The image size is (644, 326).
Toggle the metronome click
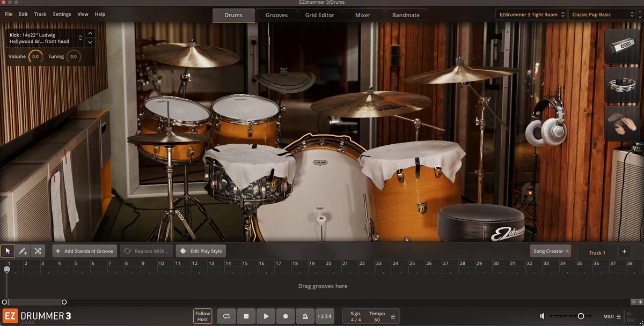[305, 316]
